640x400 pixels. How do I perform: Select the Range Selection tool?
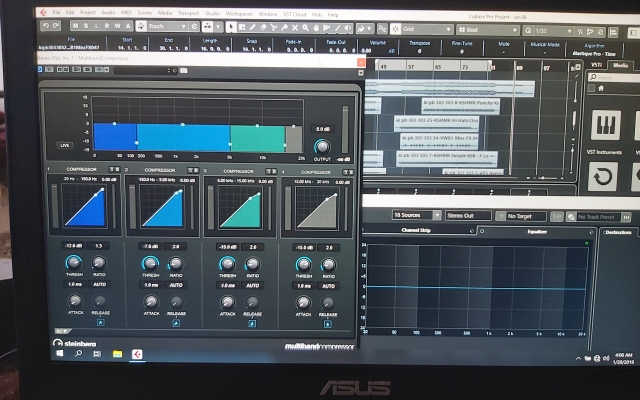pyautogui.click(x=242, y=27)
